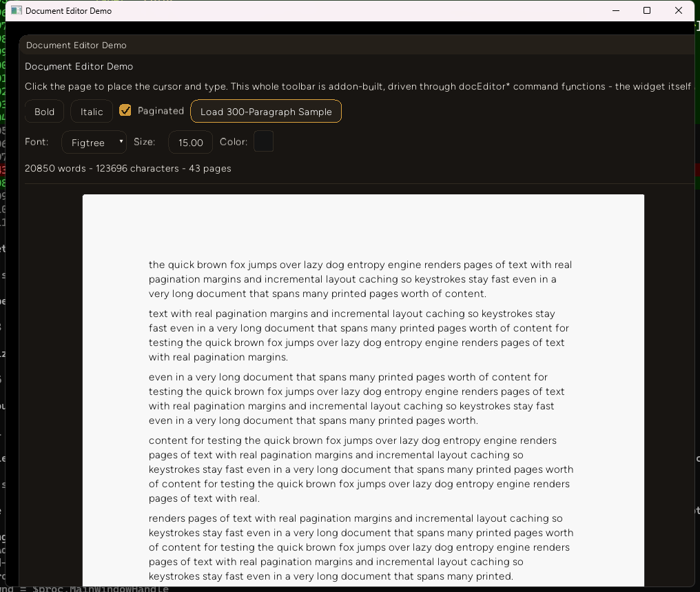Screen dimensions: 700x592
Task: Click the 'Size:' label
Action: (144, 141)
